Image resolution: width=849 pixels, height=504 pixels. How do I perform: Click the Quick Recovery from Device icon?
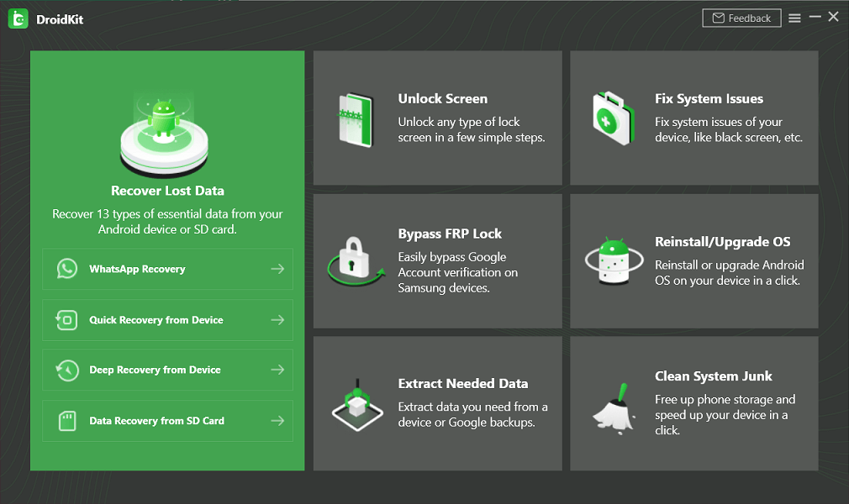67,320
